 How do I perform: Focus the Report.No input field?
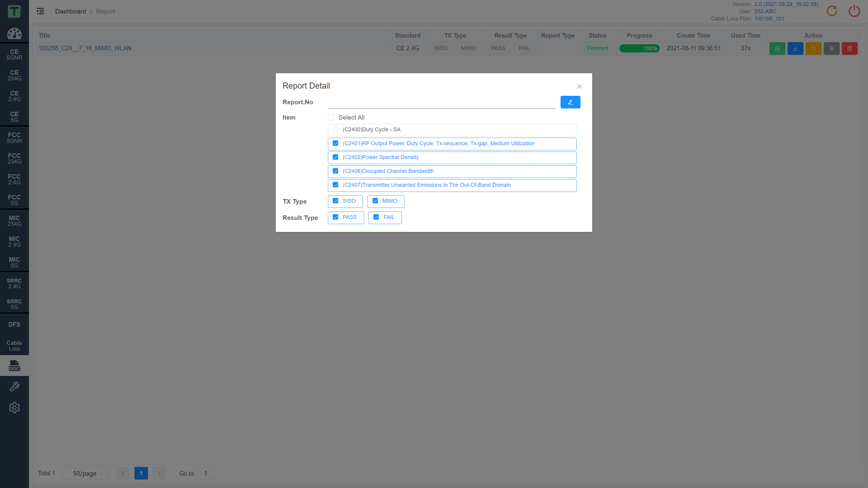click(442, 102)
